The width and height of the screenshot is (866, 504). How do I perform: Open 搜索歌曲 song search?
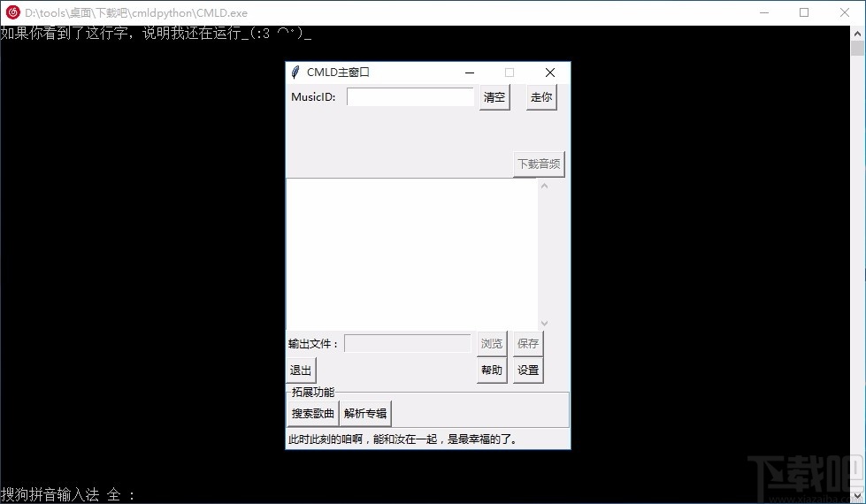[312, 414]
